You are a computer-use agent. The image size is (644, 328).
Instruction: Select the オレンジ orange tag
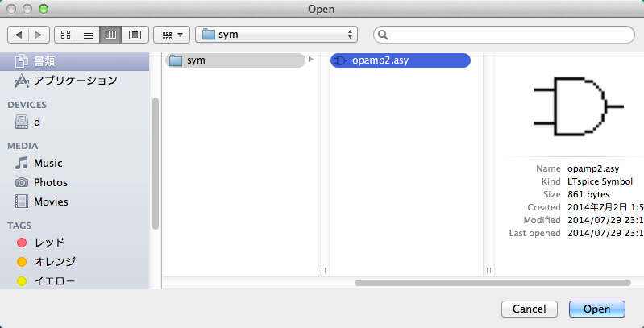tap(74, 261)
